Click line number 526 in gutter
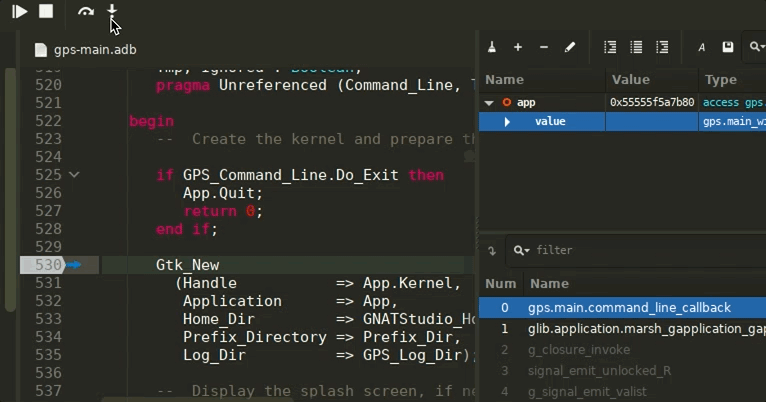 click(x=48, y=193)
